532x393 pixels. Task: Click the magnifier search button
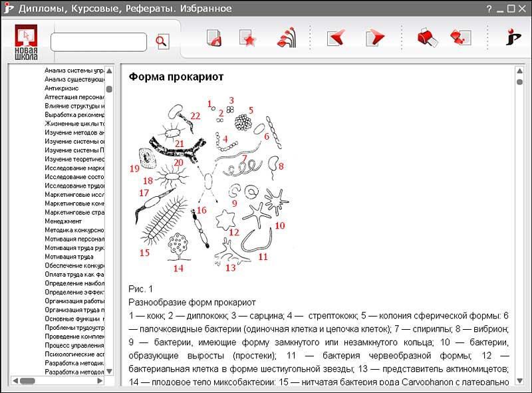tap(162, 42)
